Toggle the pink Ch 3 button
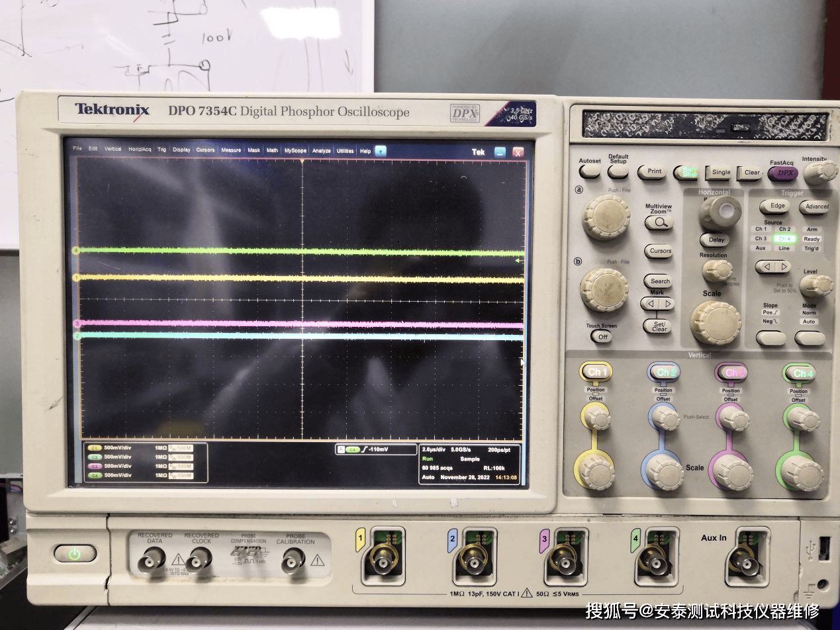Image resolution: width=840 pixels, height=630 pixels. tap(732, 373)
